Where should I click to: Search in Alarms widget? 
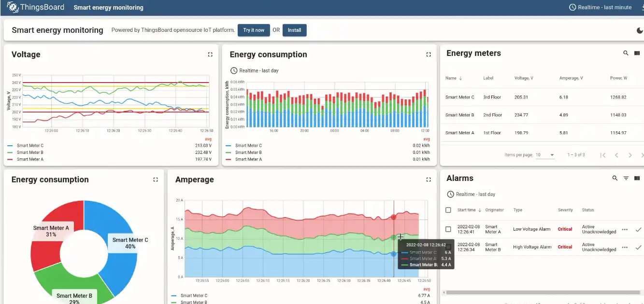pos(615,178)
